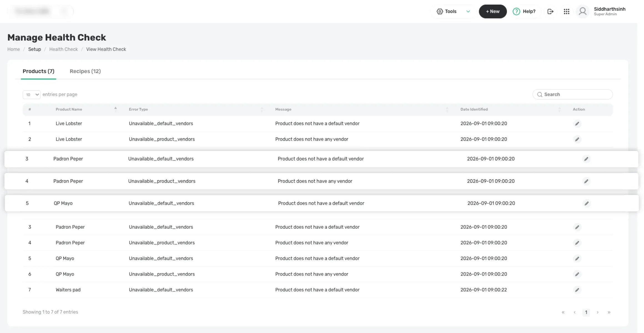Click the user avatar icon
Image resolution: width=644 pixels, height=333 pixels.
583,11
